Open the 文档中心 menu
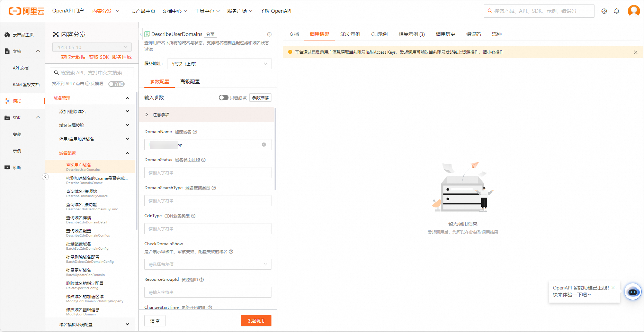 pos(175,11)
